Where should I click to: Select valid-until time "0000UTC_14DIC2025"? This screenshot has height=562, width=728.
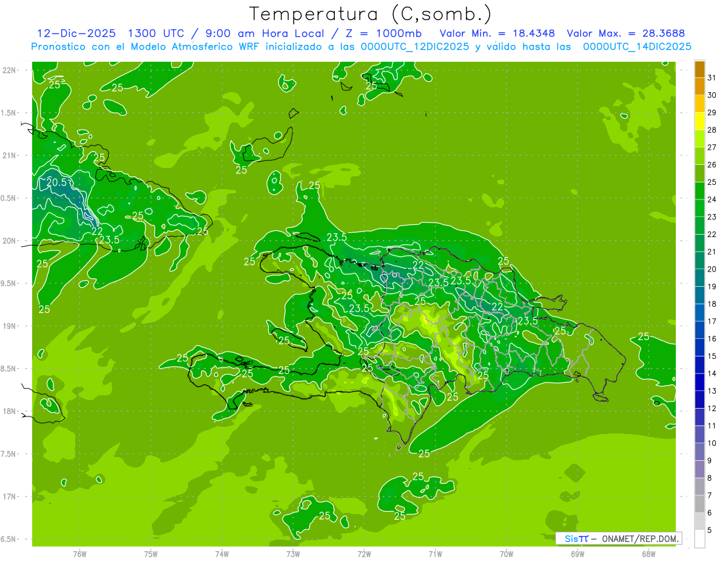click(637, 47)
